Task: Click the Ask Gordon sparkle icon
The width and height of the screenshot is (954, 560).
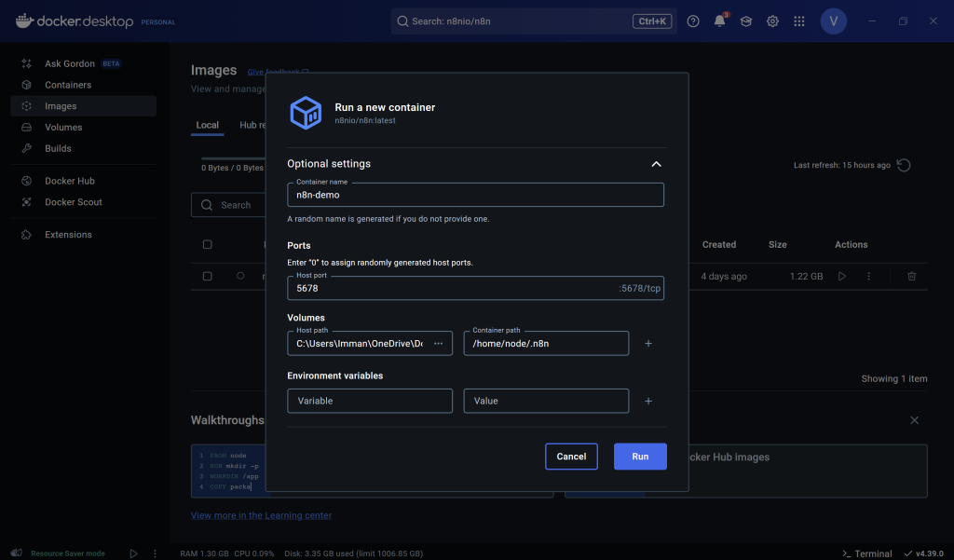Action: click(x=26, y=63)
